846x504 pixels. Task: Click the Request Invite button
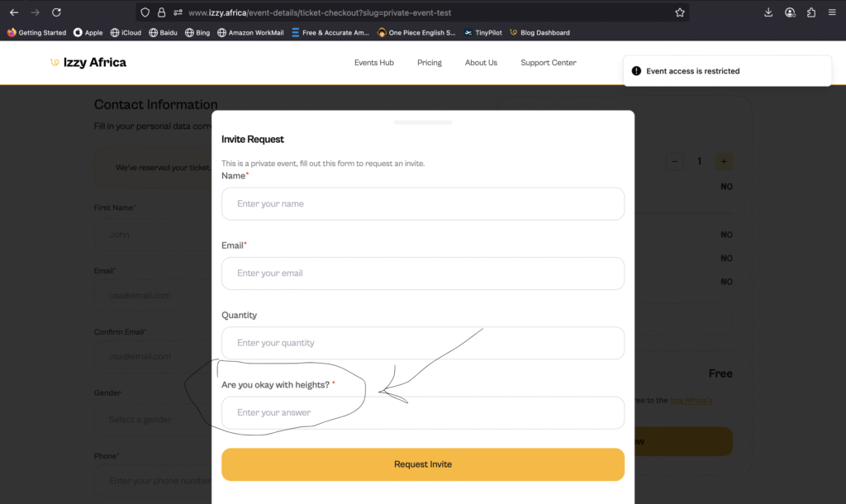(423, 464)
